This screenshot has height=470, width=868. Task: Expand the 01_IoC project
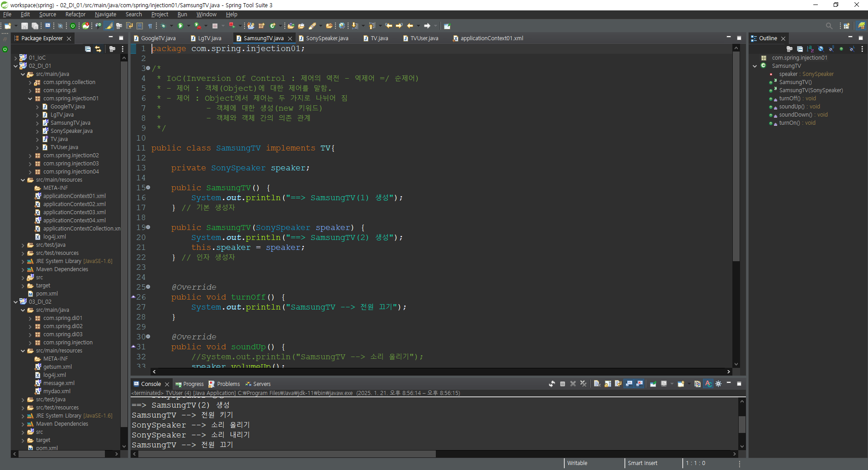[x=15, y=58]
